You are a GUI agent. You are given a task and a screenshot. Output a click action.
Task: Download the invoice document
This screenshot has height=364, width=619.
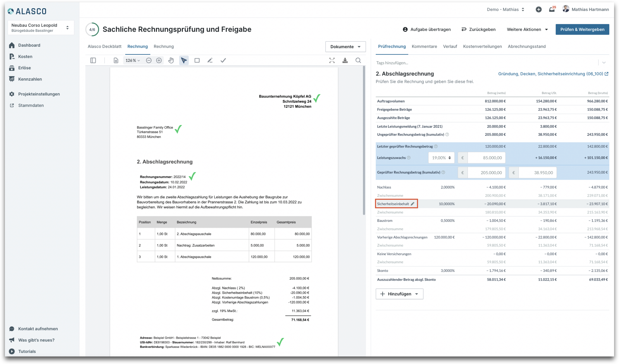[x=345, y=61]
